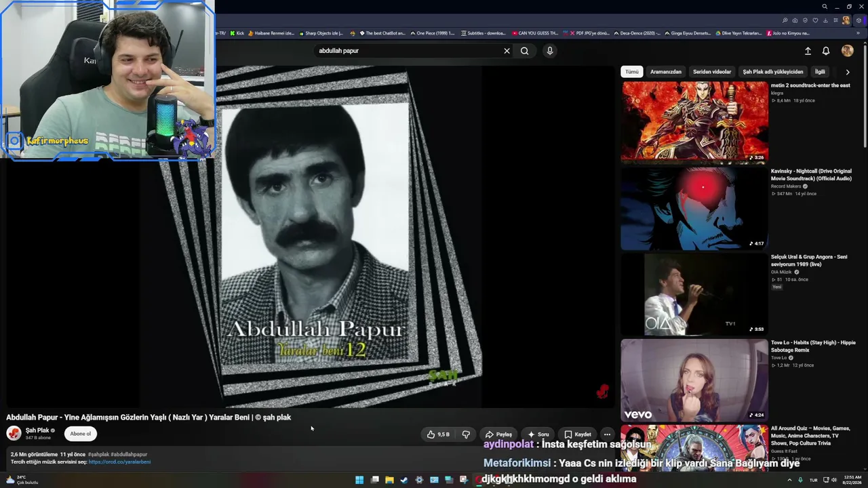Open 'The best ChatBot' bookmark
The height and width of the screenshot is (488, 868).
[x=382, y=33]
